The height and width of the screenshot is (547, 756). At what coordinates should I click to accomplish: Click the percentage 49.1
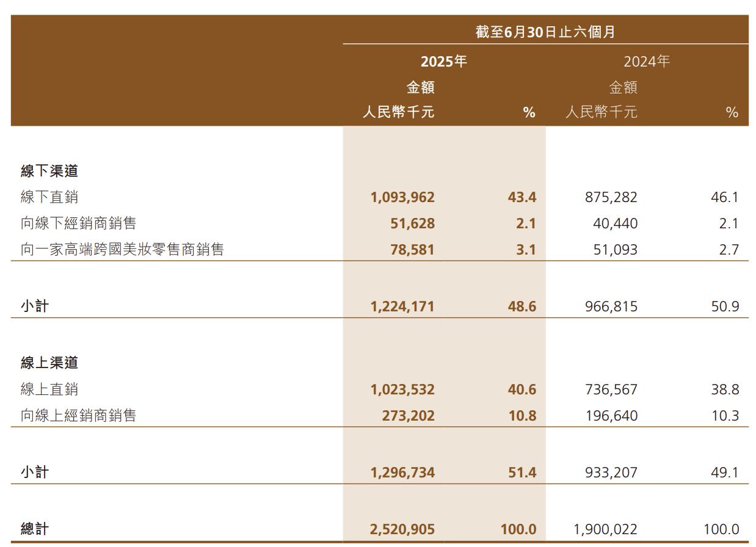pyautogui.click(x=725, y=472)
